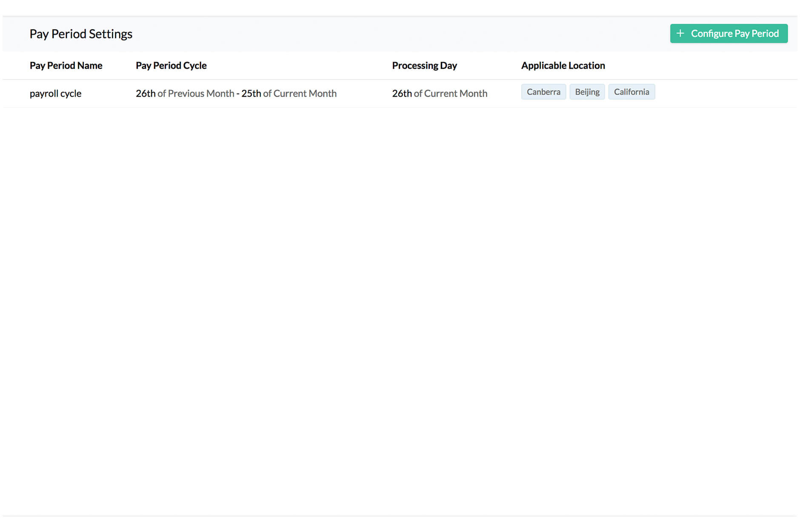Click the empty area below the table
The image size is (800, 532).
[x=400, y=298]
